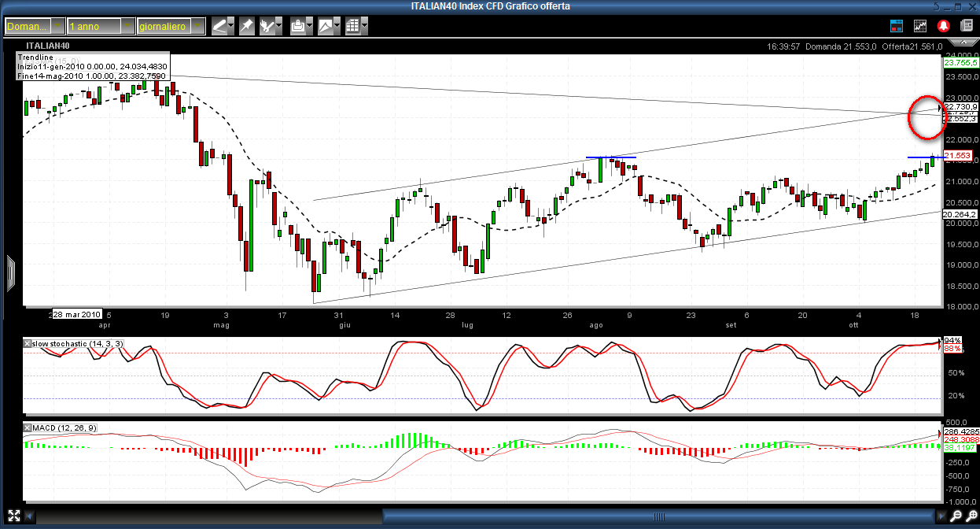This screenshot has width=980, height=529.
Task: Click the chart type icon
Action: 325,26
